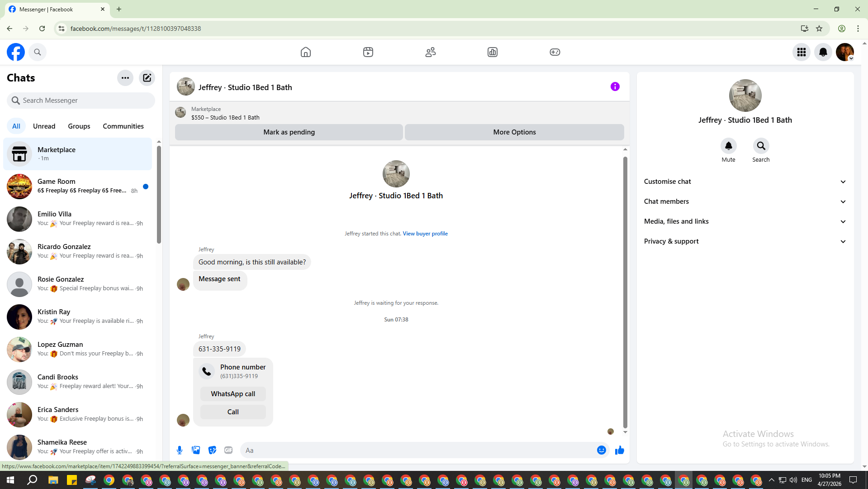This screenshot has height=489, width=868.
Task: Click the chat list scrollbar
Action: (159, 195)
